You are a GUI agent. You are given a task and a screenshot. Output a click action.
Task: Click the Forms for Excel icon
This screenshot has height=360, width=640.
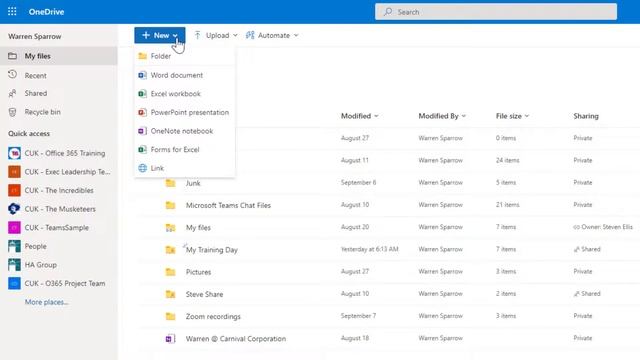click(142, 149)
